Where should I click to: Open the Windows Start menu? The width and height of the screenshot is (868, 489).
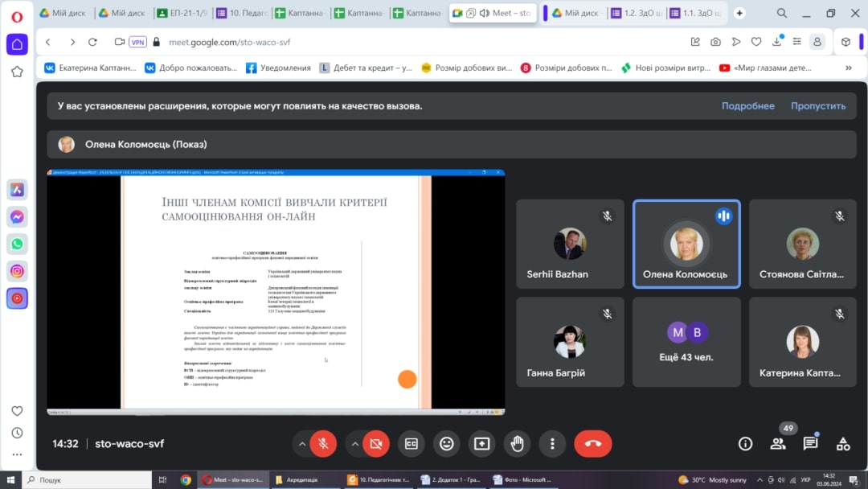tap(10, 479)
